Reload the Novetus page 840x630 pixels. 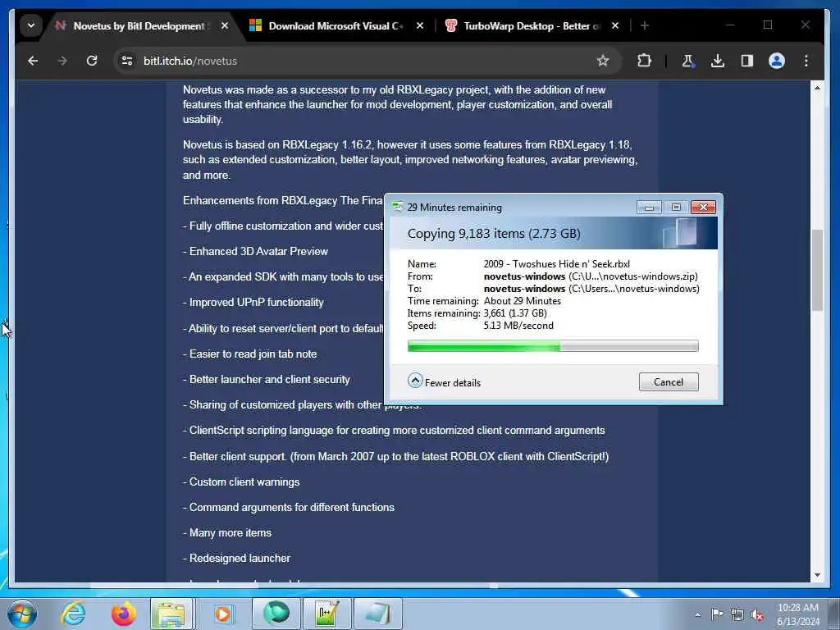tap(92, 61)
